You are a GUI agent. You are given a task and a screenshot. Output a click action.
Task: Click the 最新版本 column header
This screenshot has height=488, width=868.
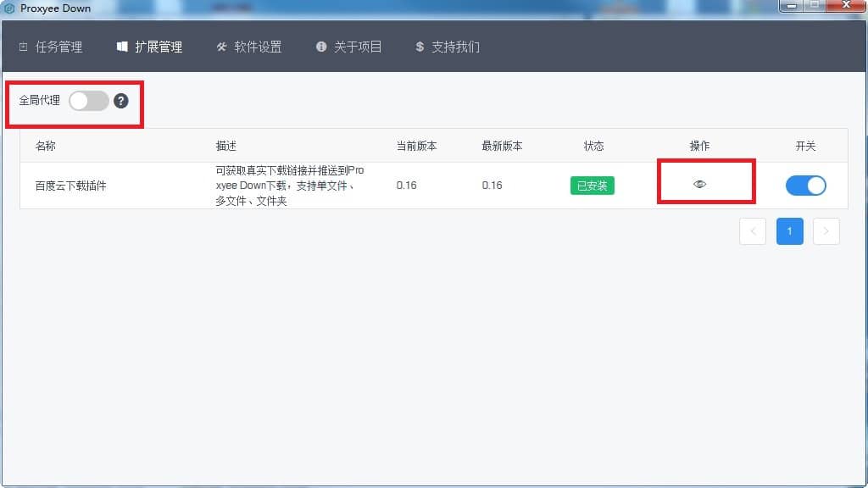click(x=502, y=146)
